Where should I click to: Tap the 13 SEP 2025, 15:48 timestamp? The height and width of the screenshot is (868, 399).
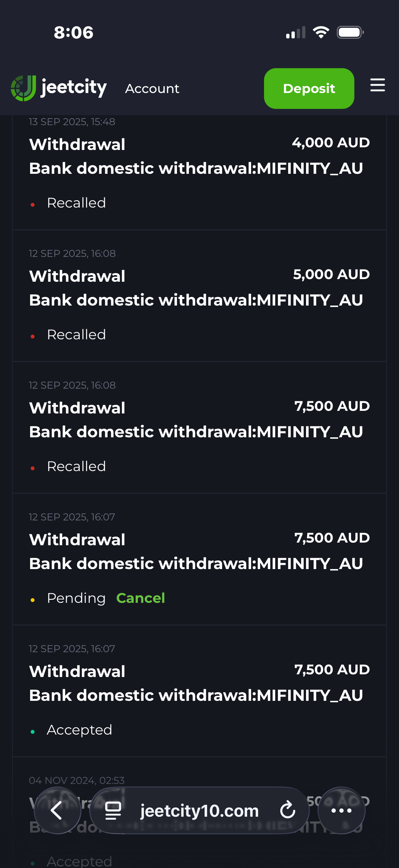point(72,121)
